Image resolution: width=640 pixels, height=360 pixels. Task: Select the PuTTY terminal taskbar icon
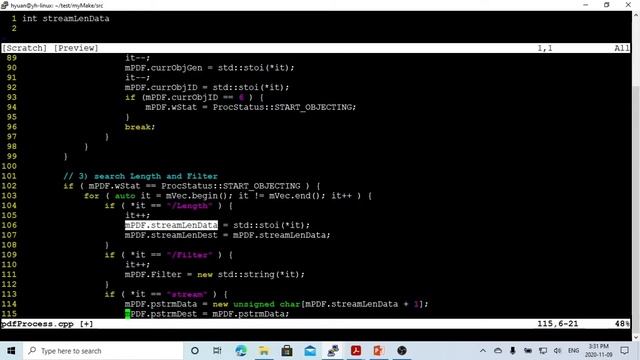pos(333,351)
